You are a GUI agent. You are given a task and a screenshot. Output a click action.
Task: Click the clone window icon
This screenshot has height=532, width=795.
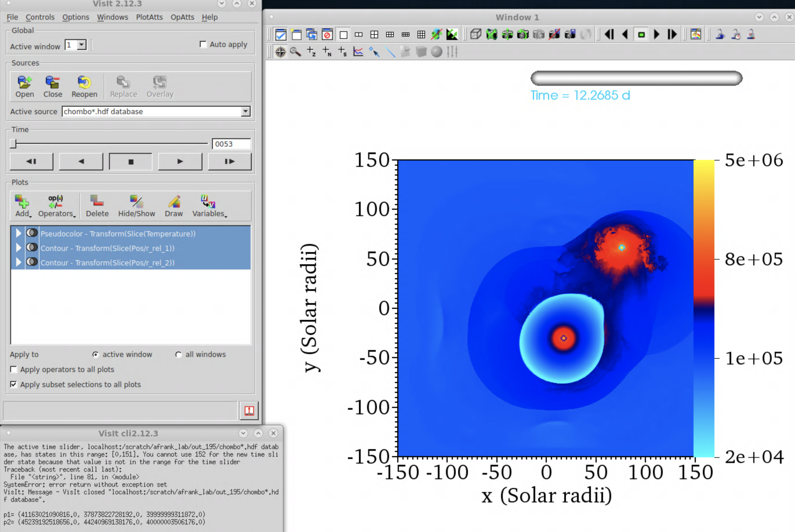[x=312, y=34]
